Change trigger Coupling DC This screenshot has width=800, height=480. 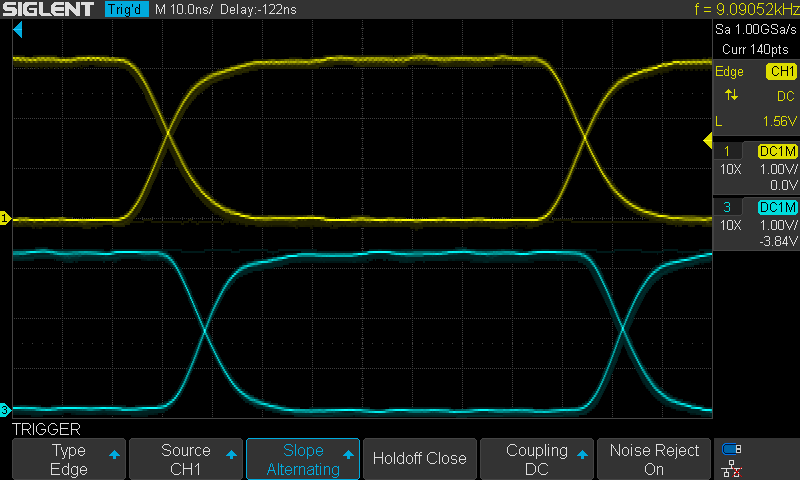pyautogui.click(x=537, y=459)
